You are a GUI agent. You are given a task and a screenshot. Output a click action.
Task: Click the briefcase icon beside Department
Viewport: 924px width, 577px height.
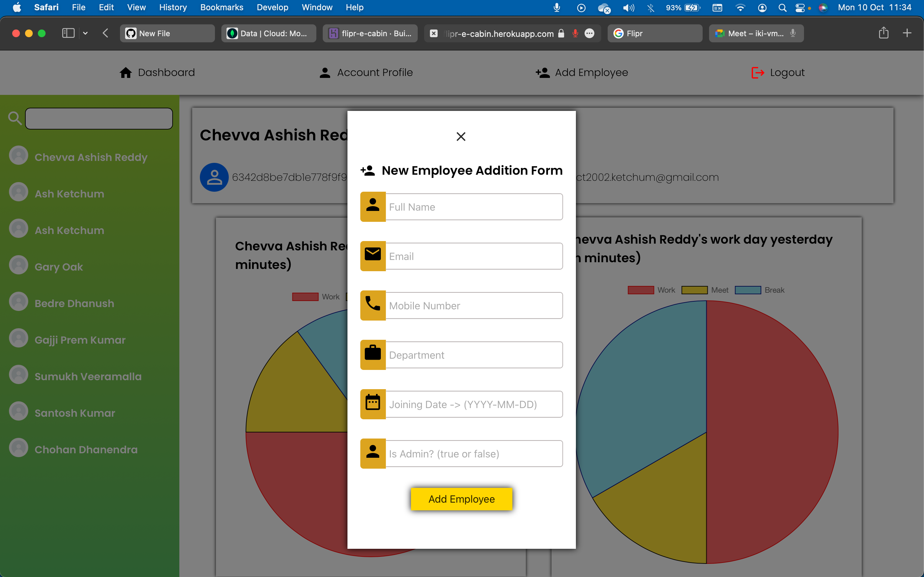373,355
